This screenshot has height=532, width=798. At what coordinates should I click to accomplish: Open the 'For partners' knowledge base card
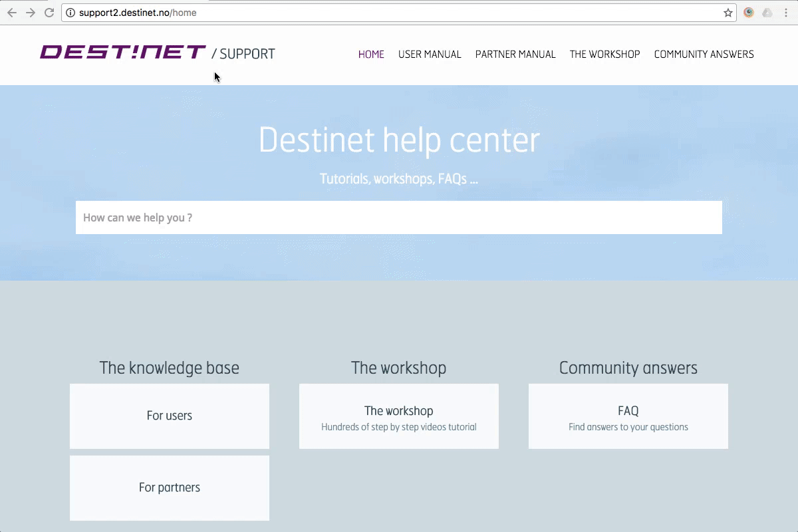pos(170,488)
